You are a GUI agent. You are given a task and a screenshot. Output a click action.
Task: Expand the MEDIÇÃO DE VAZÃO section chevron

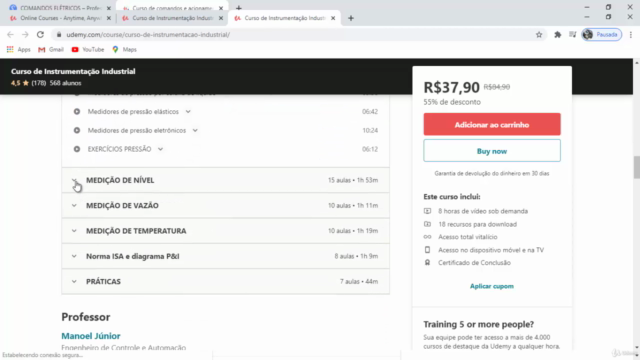tap(74, 205)
